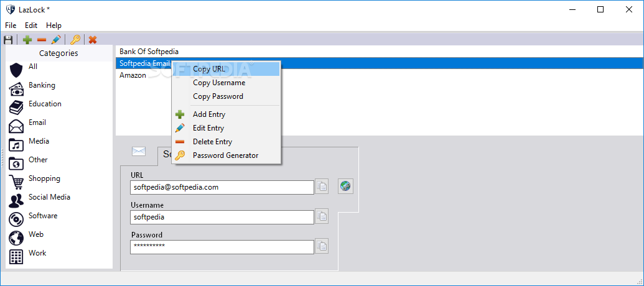This screenshot has height=286, width=644.
Task: Click the Social Media category label
Action: [49, 197]
